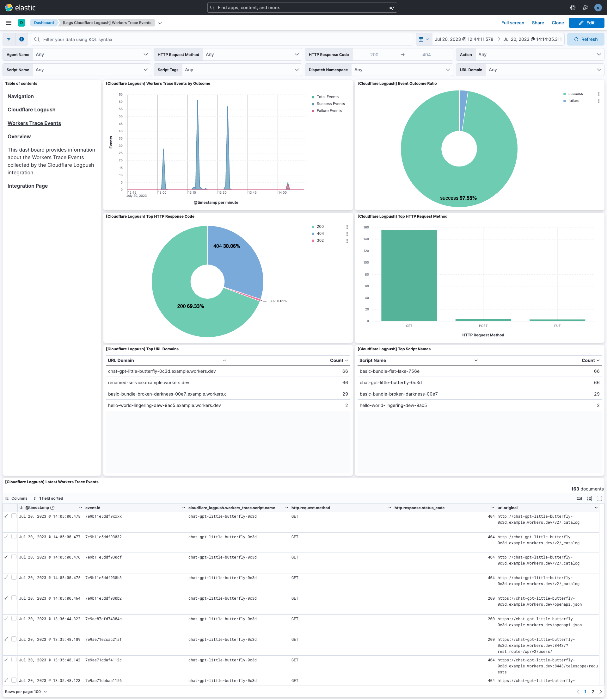
Task: Toggle the failure legend in Event Outcome Ratio
Action: 573,101
